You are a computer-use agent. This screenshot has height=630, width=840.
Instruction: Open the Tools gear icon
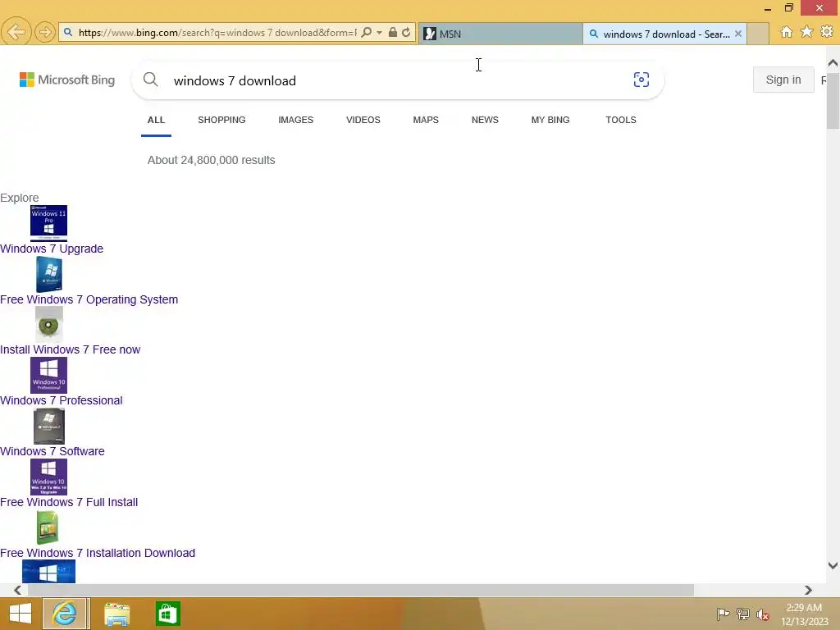point(827,32)
